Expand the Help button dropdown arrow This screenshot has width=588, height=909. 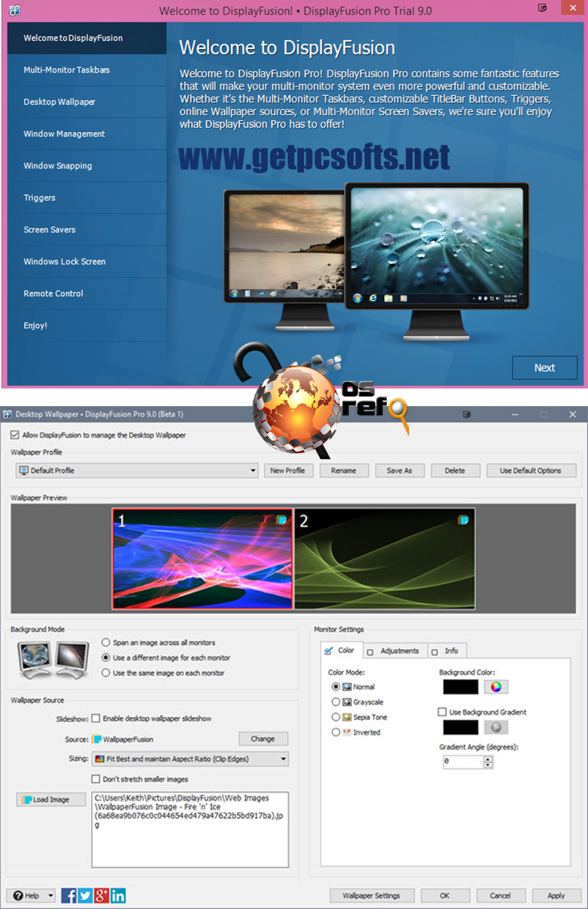(51, 895)
